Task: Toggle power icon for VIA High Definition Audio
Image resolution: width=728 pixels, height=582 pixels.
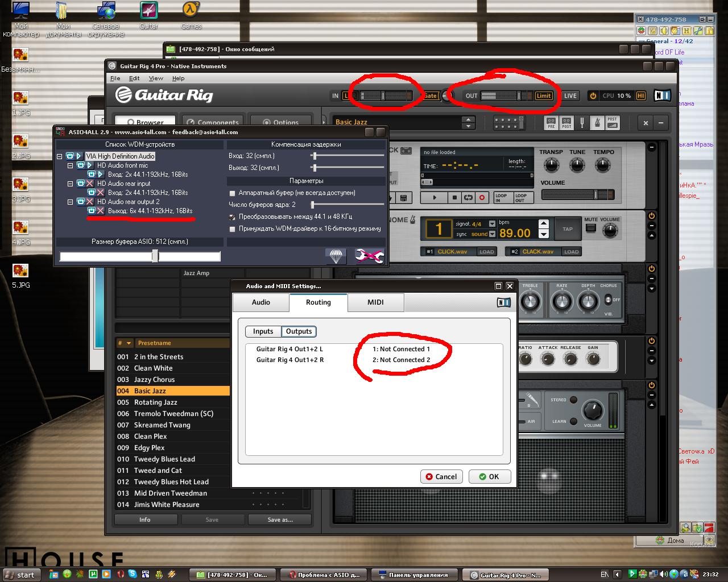Action: [x=70, y=156]
